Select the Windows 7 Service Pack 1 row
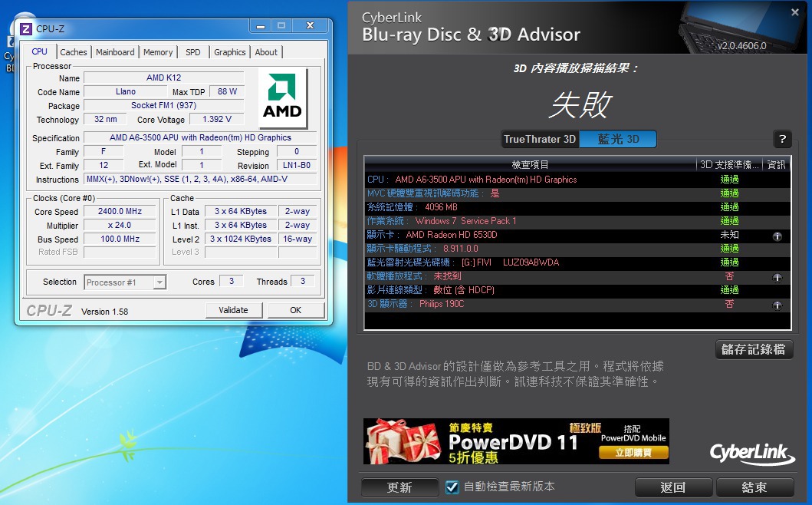Image resolution: width=812 pixels, height=505 pixels. coord(577,221)
